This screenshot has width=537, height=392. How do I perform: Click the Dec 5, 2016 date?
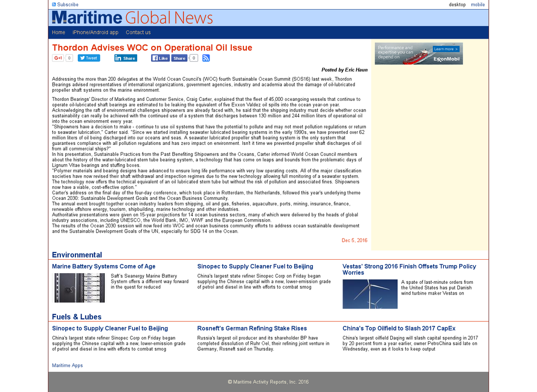pos(354,240)
